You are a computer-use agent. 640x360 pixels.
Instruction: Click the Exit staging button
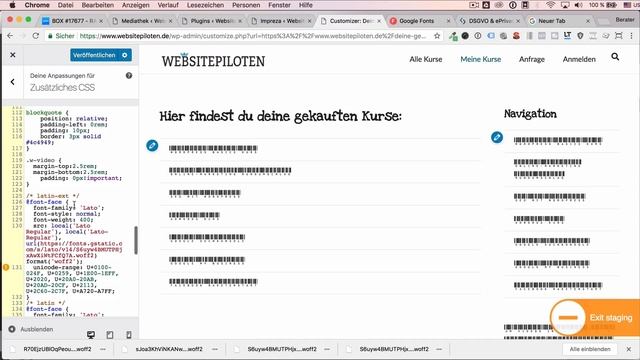594,318
